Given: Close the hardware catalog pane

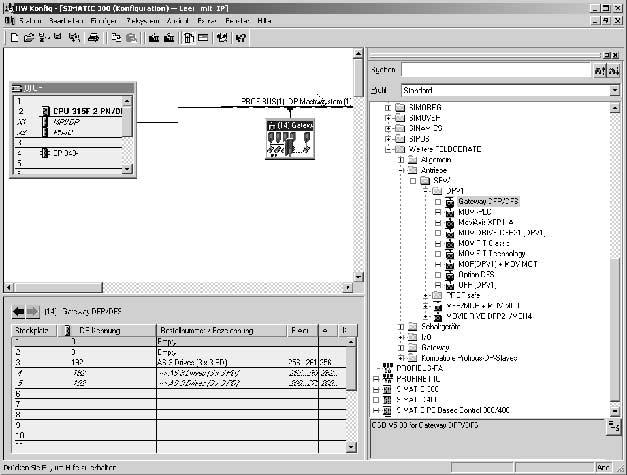Looking at the screenshot, I should tap(616, 55).
